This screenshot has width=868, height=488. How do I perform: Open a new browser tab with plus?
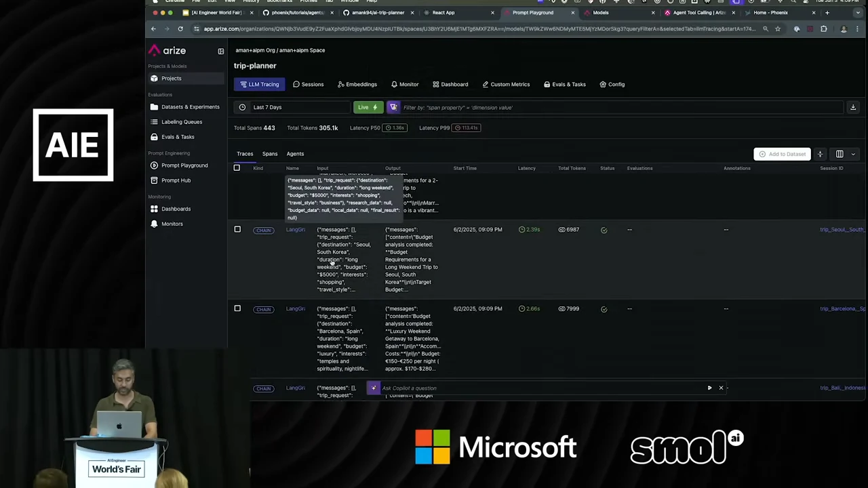[827, 12]
